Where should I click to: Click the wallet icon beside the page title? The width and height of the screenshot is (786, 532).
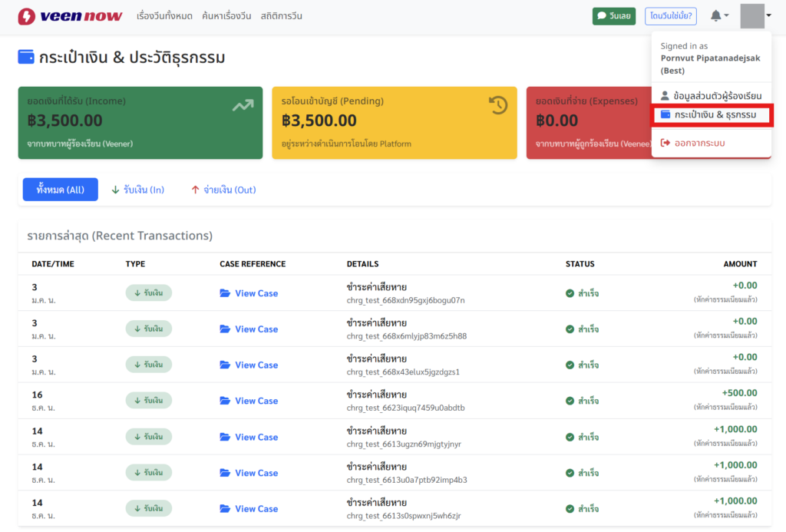26,58
